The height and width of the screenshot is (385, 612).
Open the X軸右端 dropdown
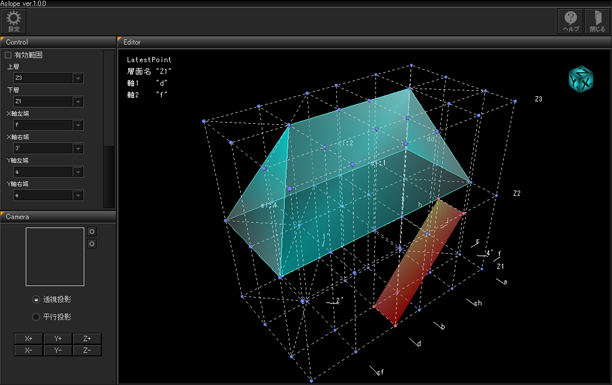(48, 148)
